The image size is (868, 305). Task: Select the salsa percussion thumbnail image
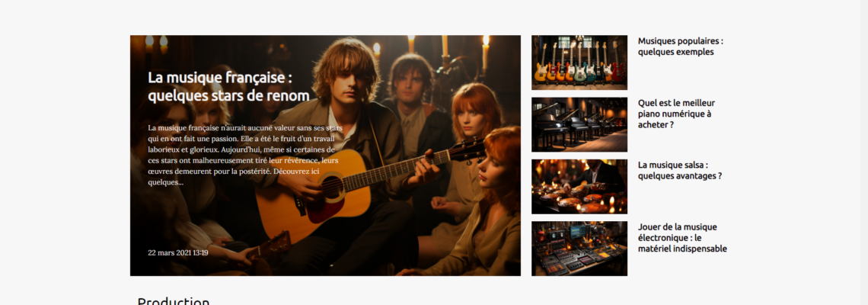coord(579,187)
